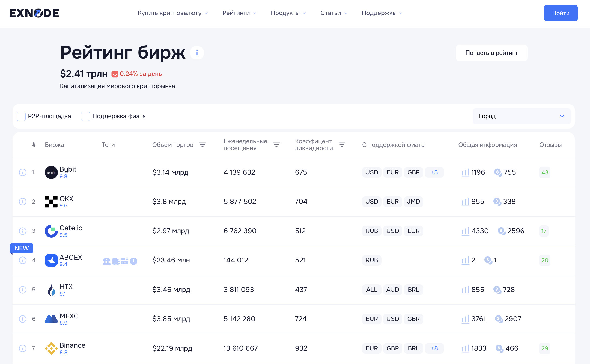The height and width of the screenshot is (364, 590).
Task: Click the info icon beside Рейтинг бирж
Action: click(197, 53)
